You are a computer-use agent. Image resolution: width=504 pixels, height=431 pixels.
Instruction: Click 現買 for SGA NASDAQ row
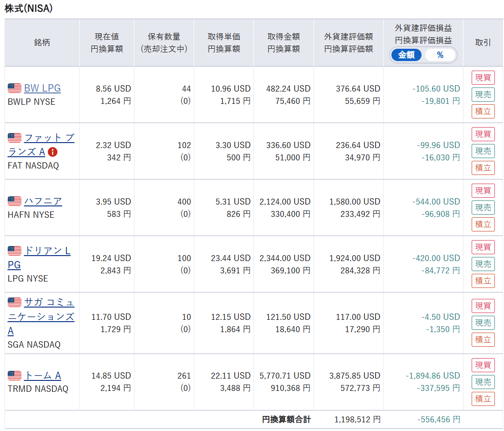tap(483, 306)
